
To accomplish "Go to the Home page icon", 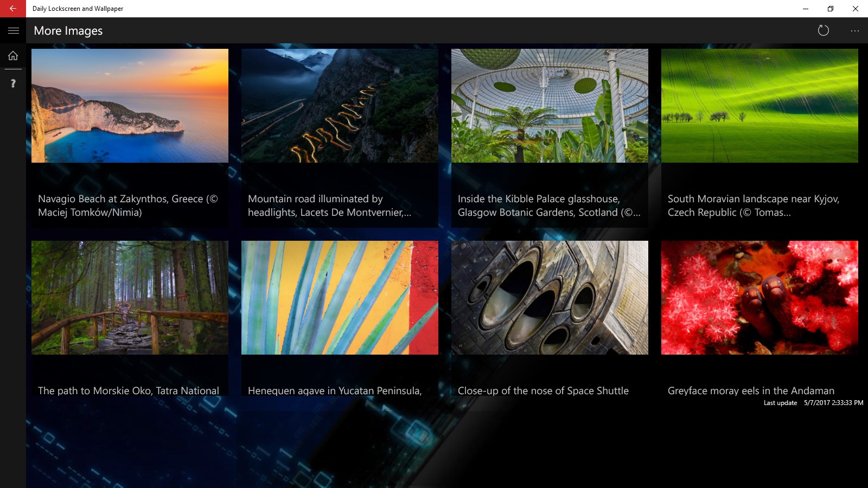I will [13, 56].
